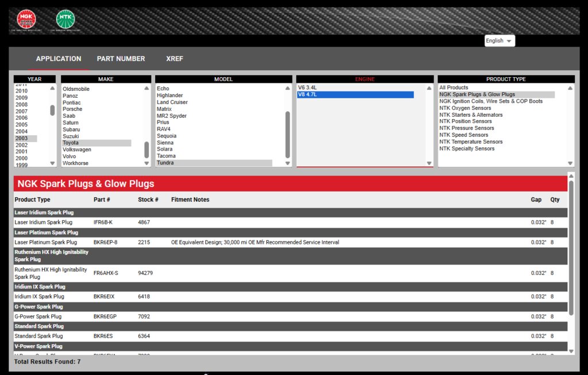The width and height of the screenshot is (588, 375).
Task: Select year 2005
Action: coord(21,125)
